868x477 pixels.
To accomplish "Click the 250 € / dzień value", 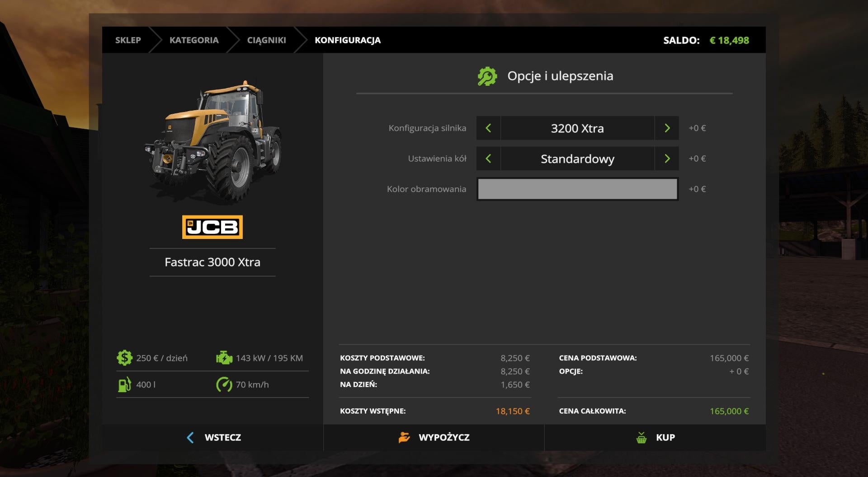I will [x=162, y=358].
